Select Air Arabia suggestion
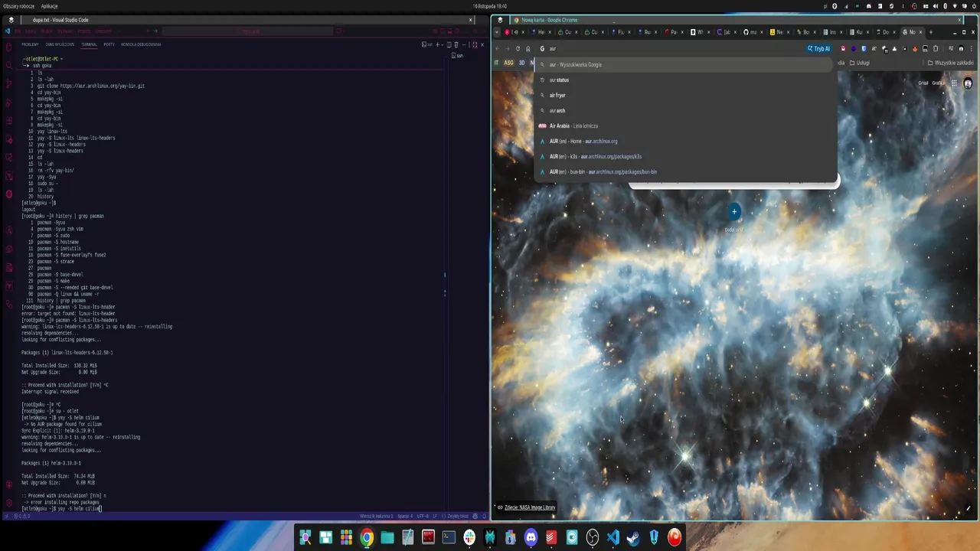980x551 pixels. (685, 126)
